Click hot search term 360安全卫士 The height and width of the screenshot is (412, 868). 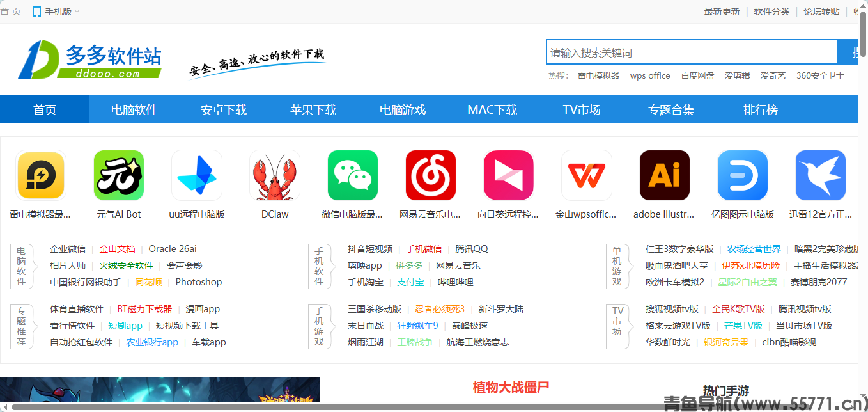[x=820, y=75]
